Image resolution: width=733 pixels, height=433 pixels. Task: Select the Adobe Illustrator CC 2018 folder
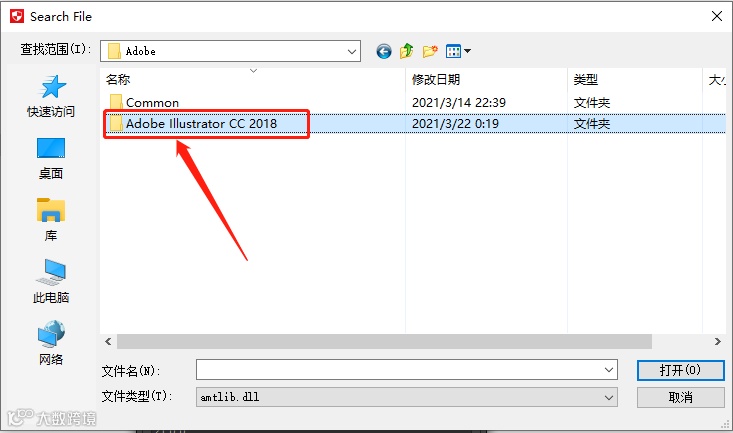click(x=201, y=124)
